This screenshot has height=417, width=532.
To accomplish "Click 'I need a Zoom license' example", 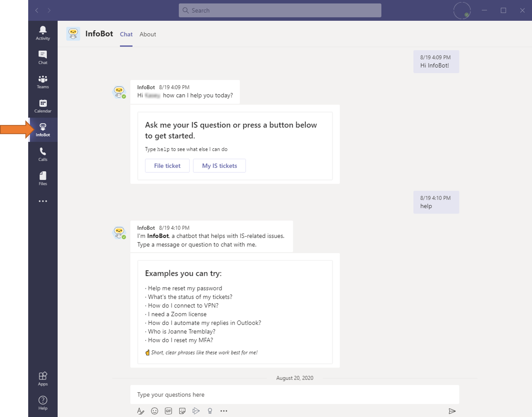I will click(177, 314).
